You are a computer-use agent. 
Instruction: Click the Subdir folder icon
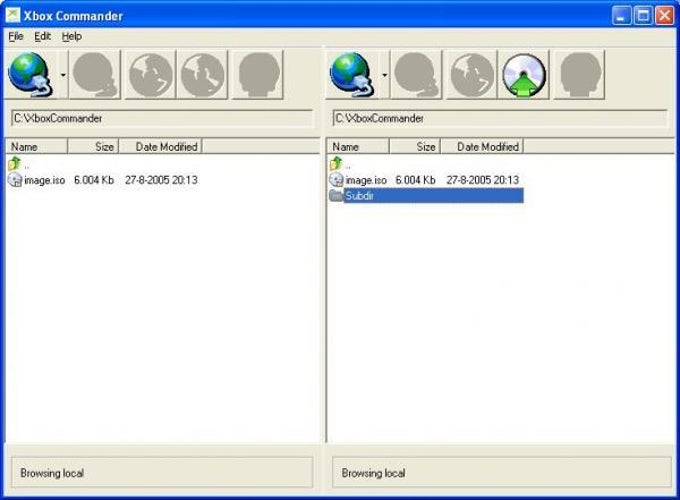pos(336,196)
